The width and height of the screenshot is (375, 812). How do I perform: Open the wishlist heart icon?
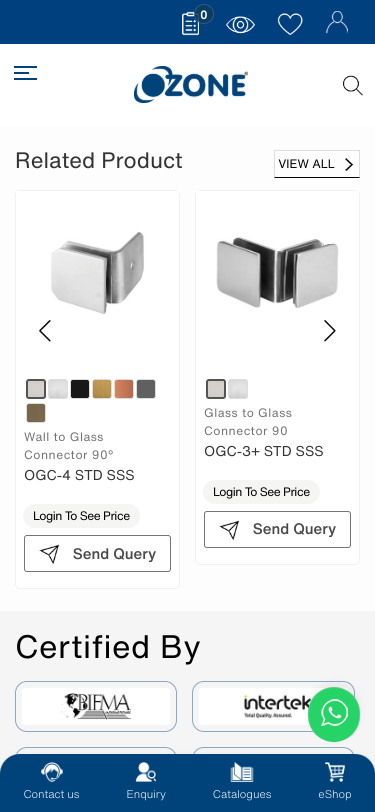[290, 24]
